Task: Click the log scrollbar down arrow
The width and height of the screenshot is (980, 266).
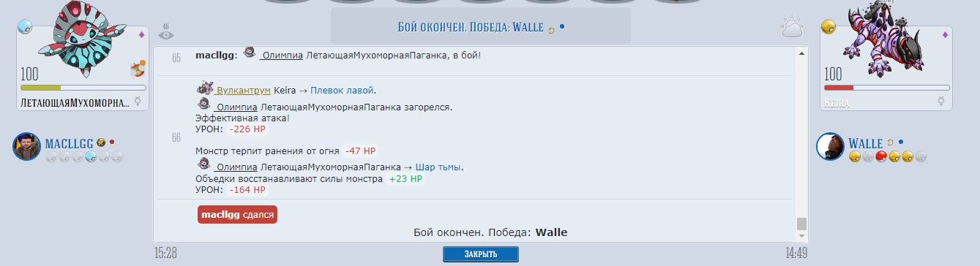Action: click(801, 237)
